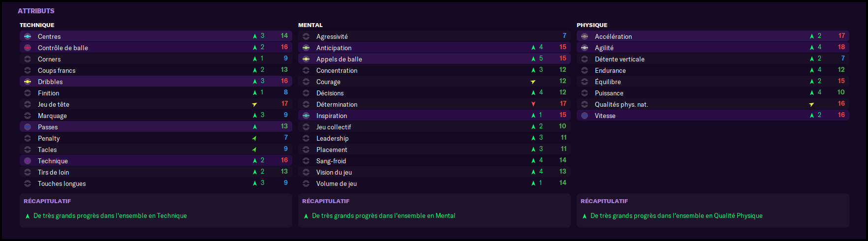Click the teal icon next to Inspiration
This screenshot has width=868, height=241.
(306, 116)
